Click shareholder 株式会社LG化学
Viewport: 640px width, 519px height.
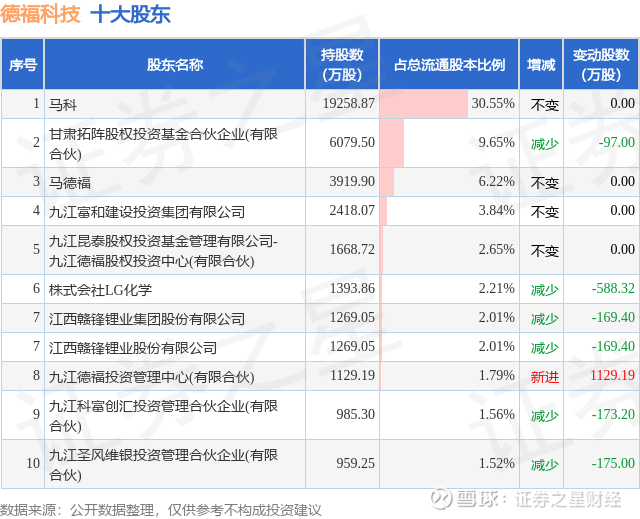click(100, 290)
